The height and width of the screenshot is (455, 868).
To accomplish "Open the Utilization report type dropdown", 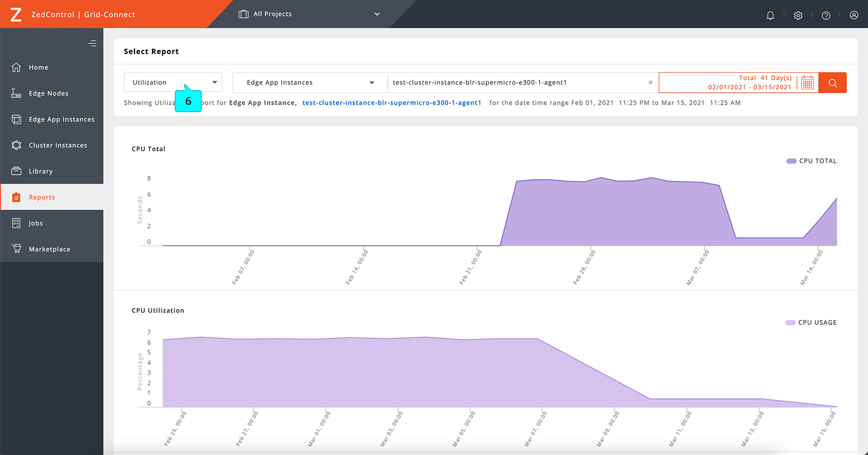I will 173,82.
